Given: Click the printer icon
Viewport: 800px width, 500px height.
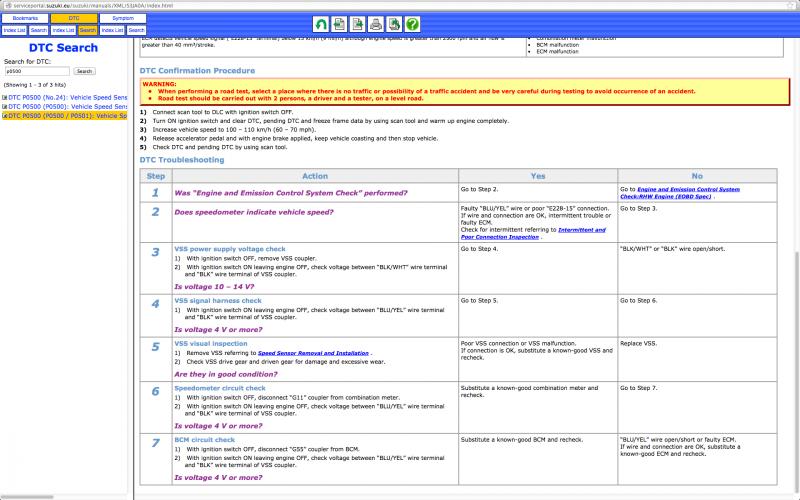Looking at the screenshot, I should click(x=376, y=24).
